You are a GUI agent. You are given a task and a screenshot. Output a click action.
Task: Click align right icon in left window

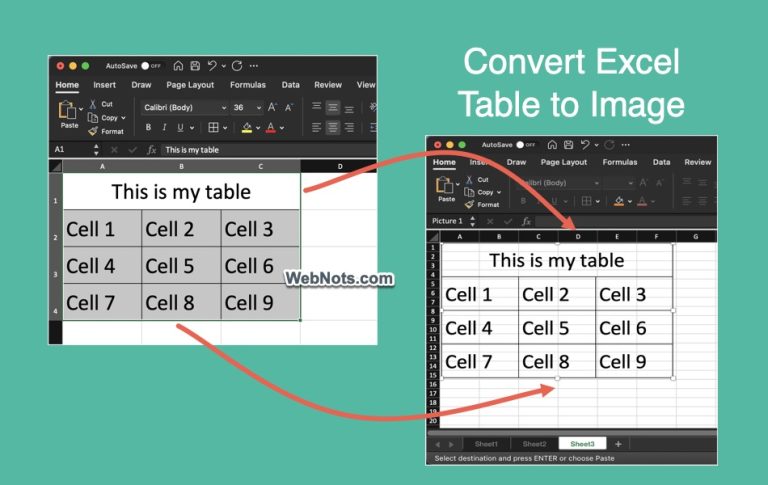tap(349, 128)
